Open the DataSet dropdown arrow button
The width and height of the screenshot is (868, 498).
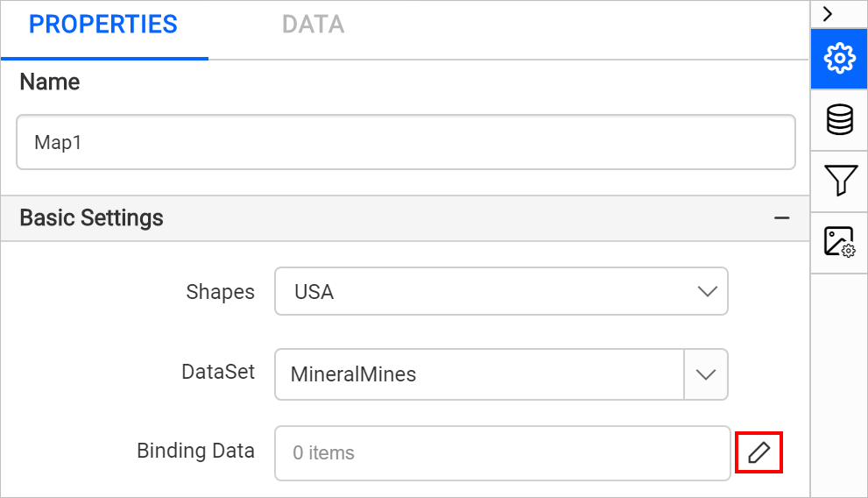click(x=706, y=374)
